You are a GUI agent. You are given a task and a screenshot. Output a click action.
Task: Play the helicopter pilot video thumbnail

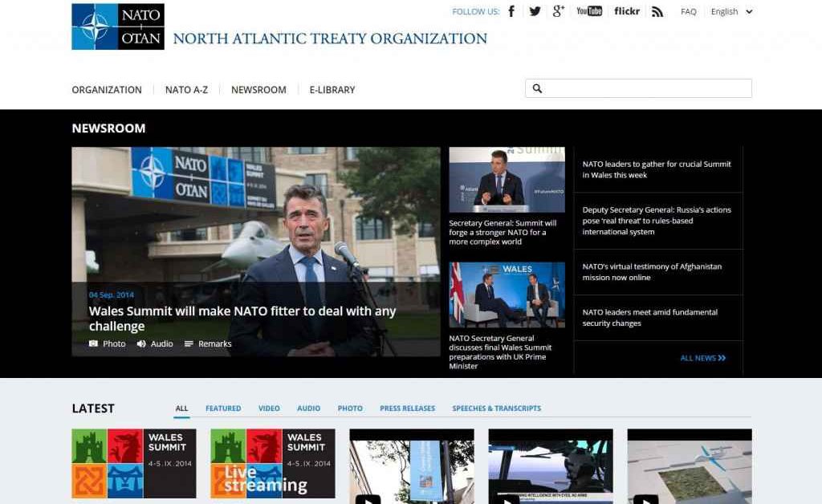(551, 466)
